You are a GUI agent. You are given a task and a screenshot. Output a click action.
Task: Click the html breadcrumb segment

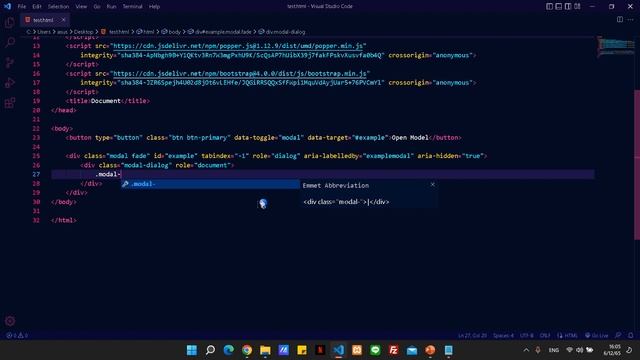click(145, 32)
